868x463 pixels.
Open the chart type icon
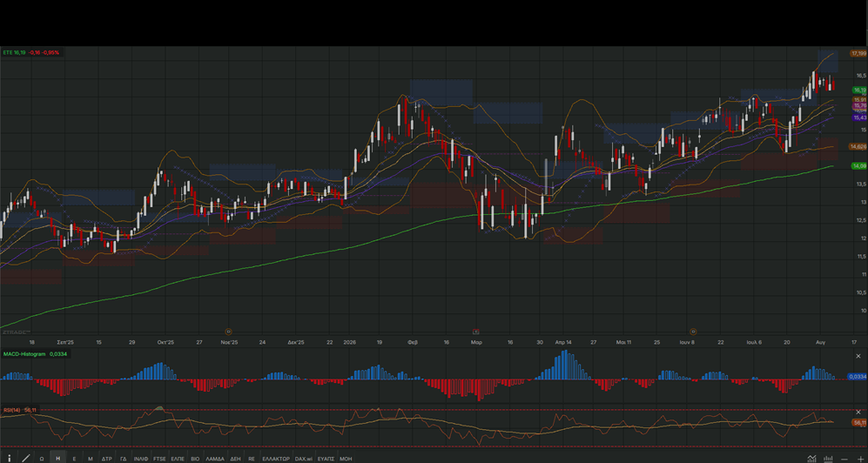point(811,458)
